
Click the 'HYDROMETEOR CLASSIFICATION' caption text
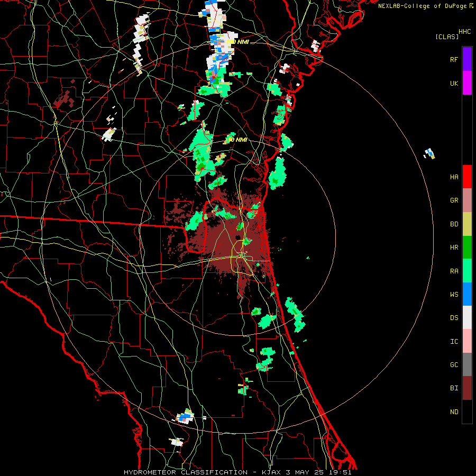(x=186, y=472)
